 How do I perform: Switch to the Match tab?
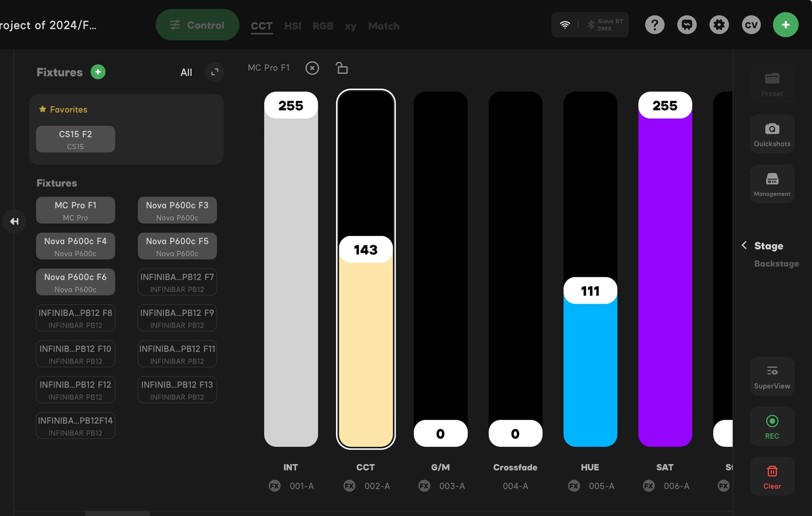[383, 26]
